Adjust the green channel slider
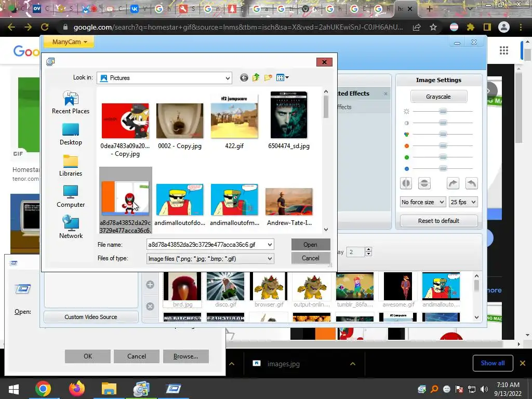Screen dimensions: 532x399 (x=443, y=157)
